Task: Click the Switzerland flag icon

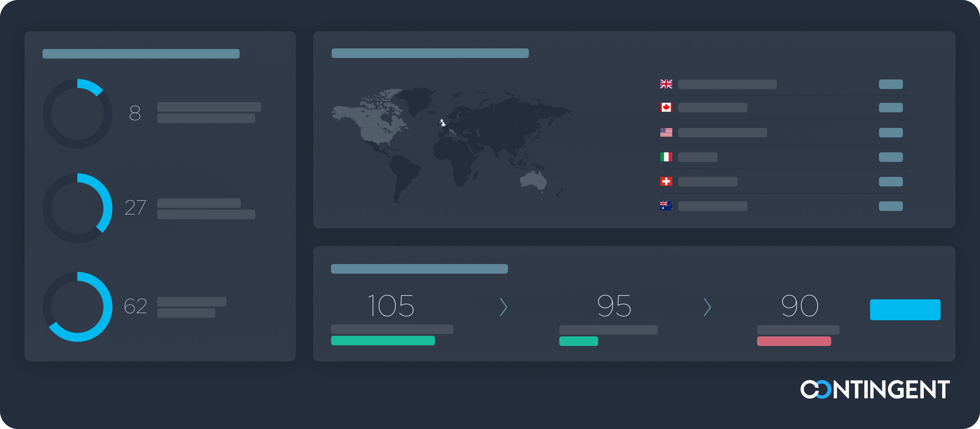Action: [666, 181]
